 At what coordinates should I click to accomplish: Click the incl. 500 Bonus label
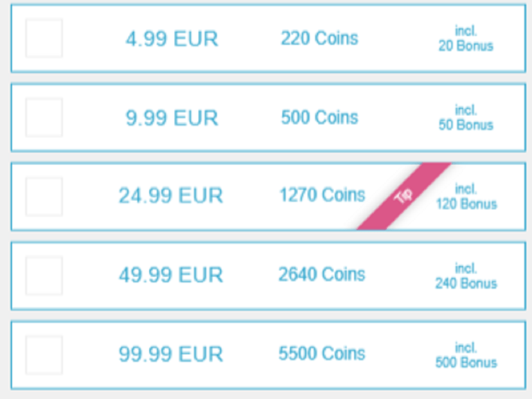click(465, 355)
